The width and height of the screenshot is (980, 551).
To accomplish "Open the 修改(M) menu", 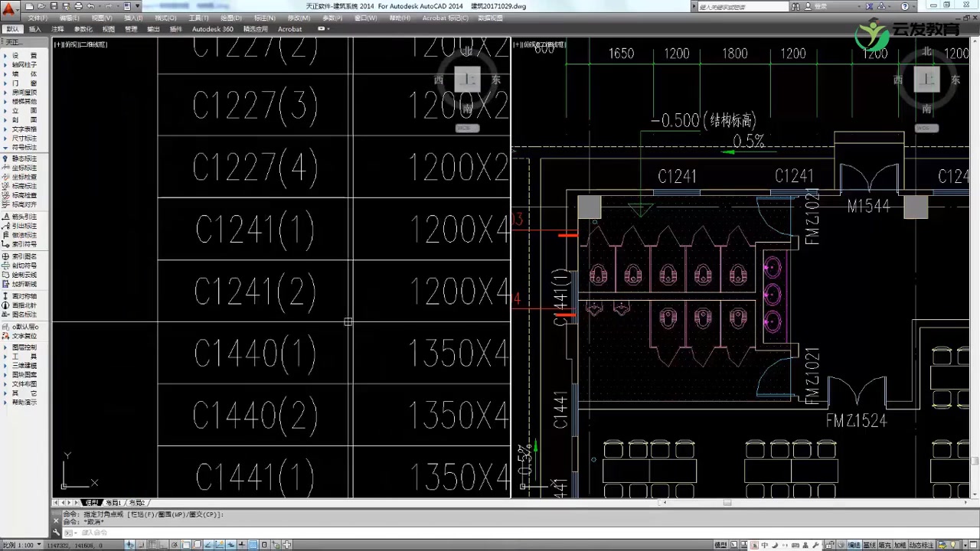I will 299,18.
